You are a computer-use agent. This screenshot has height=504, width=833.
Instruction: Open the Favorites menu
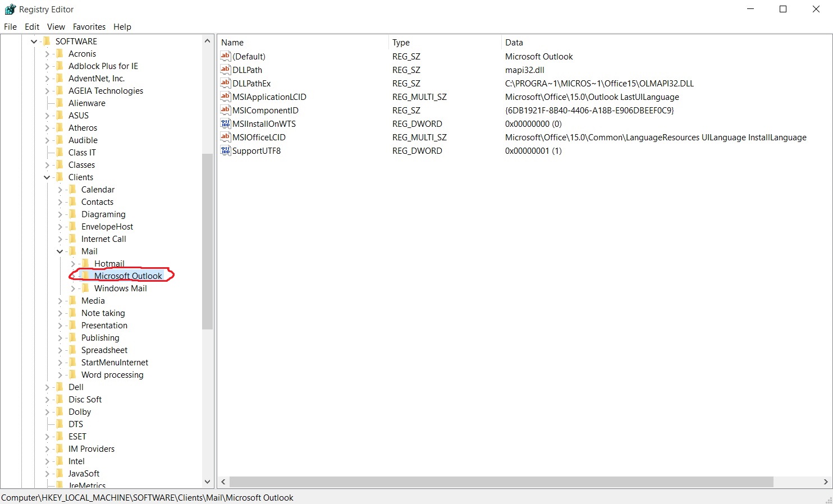[x=89, y=26]
